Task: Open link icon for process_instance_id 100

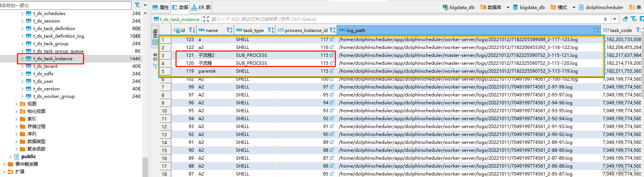Action: click(332, 79)
